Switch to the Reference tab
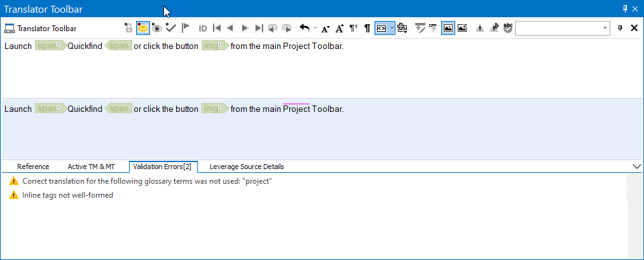Screen dimensions: 644x260 click(x=33, y=167)
